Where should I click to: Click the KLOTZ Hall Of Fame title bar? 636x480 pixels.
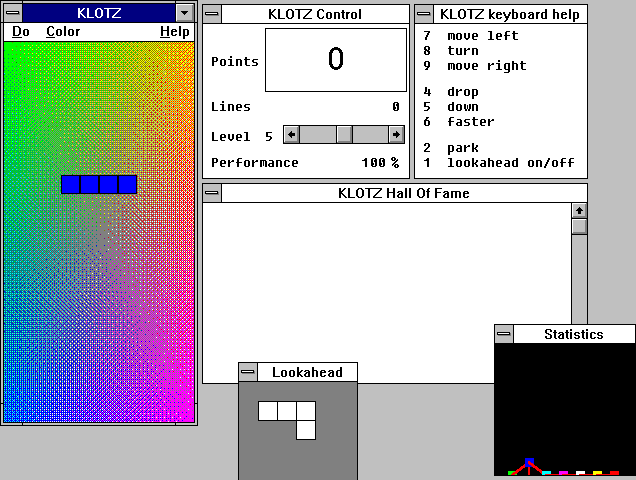point(404,193)
